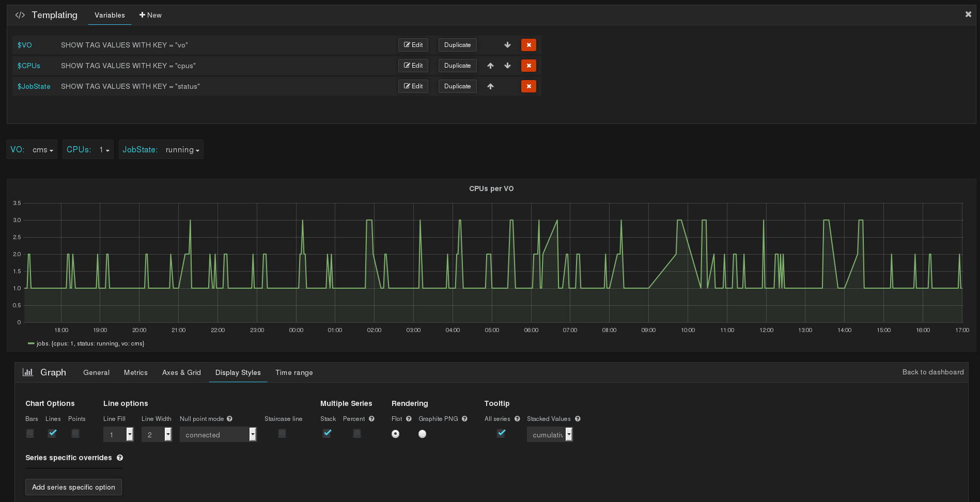Follow the Back to dashboard link

(932, 372)
